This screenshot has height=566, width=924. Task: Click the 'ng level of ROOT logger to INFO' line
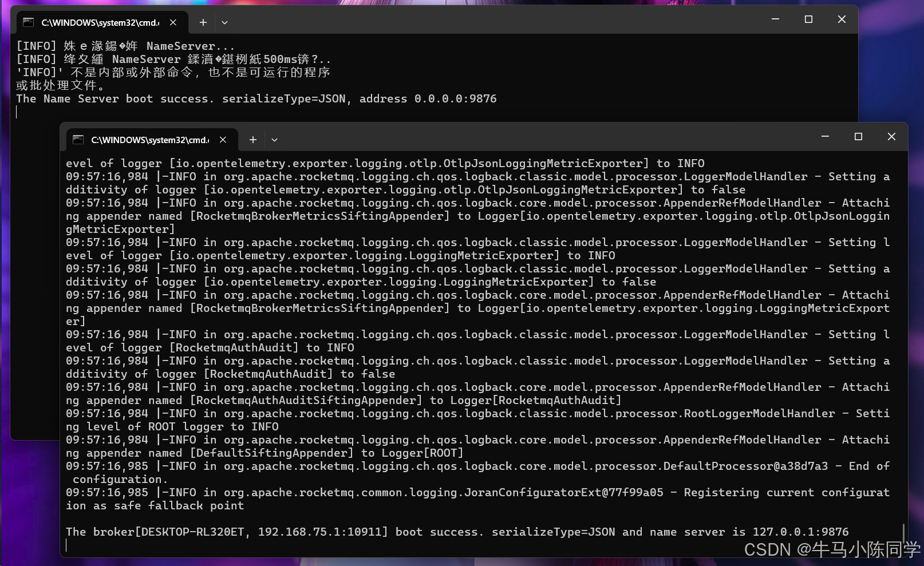[x=172, y=426]
